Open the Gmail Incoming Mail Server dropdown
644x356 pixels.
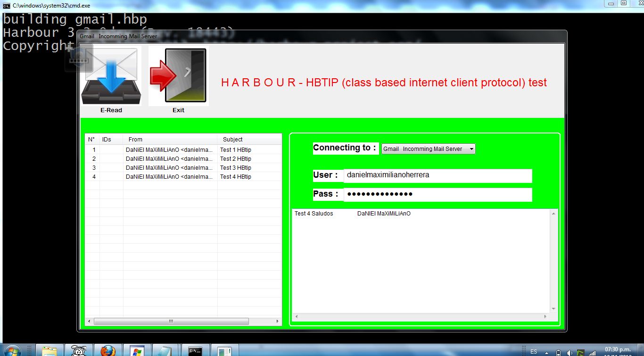pos(471,149)
